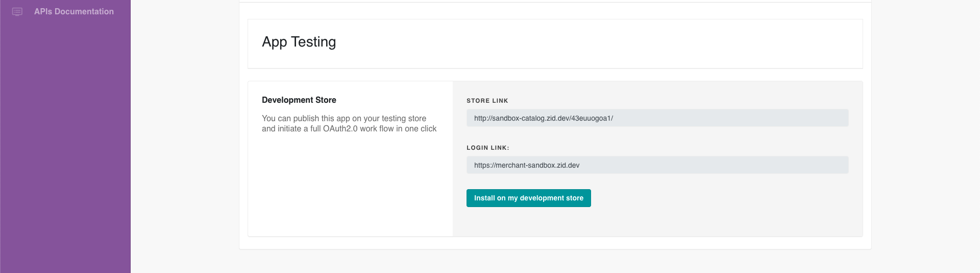980x273 pixels.
Task: Focus the Login Link URL field
Action: [x=657, y=165]
